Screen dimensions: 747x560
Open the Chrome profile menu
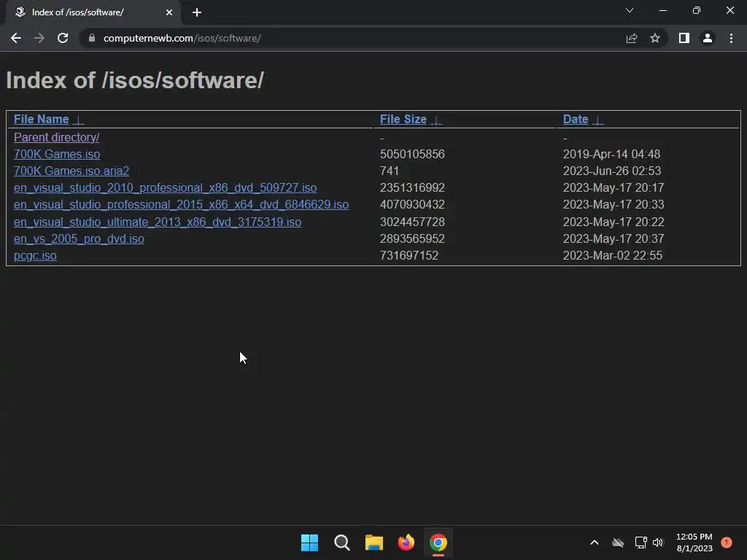tap(708, 38)
